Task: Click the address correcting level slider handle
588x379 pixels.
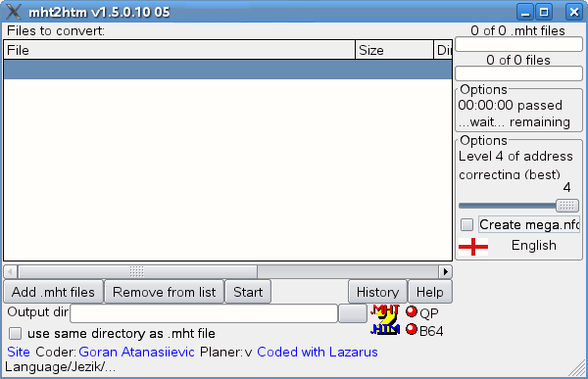Action: [x=567, y=206]
